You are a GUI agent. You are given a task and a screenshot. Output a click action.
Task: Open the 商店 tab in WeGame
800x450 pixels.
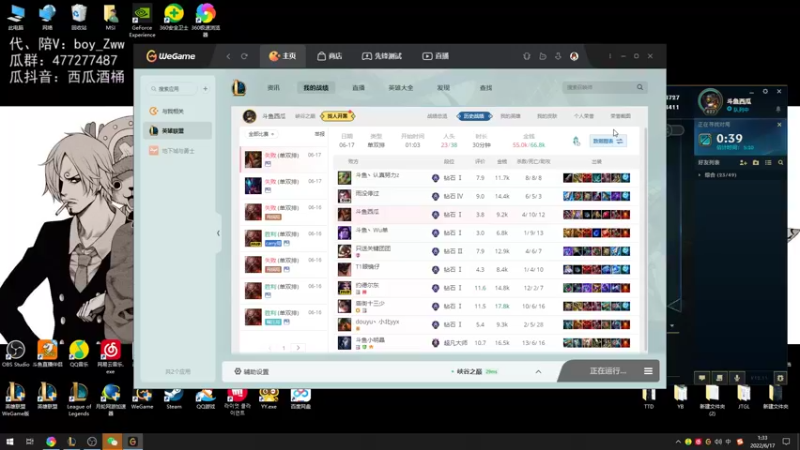(x=330, y=56)
